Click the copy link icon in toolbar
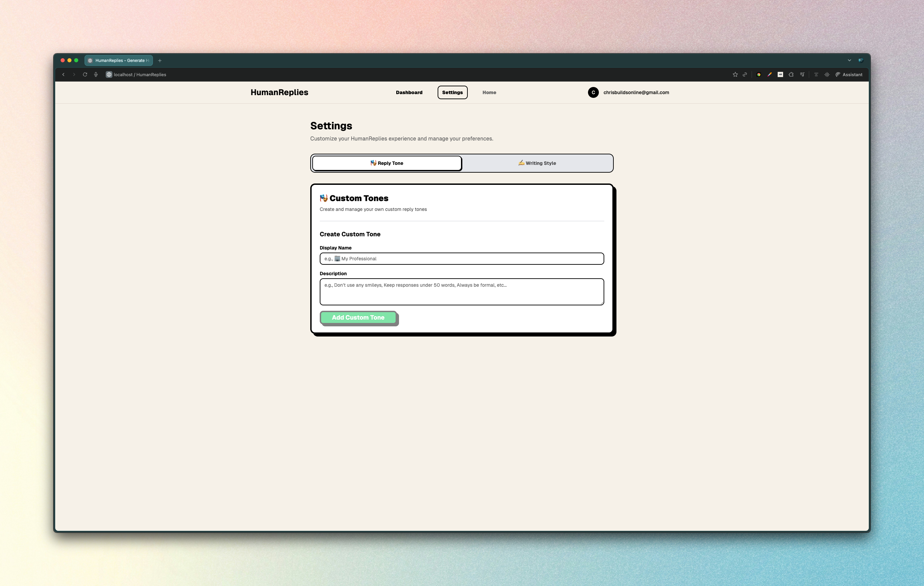Screen dimensions: 924x586 [745, 75]
